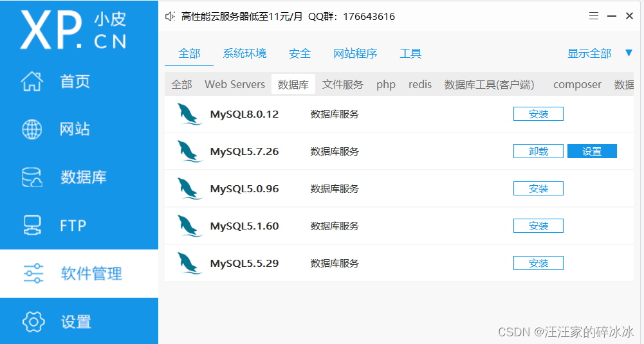Close the window with the X button
The width and height of the screenshot is (644, 344).
[x=629, y=16]
